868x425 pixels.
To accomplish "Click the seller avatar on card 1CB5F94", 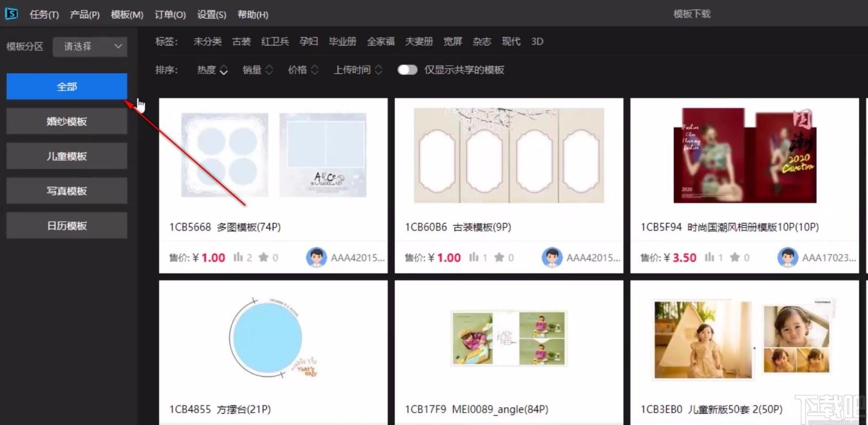I will pos(788,257).
